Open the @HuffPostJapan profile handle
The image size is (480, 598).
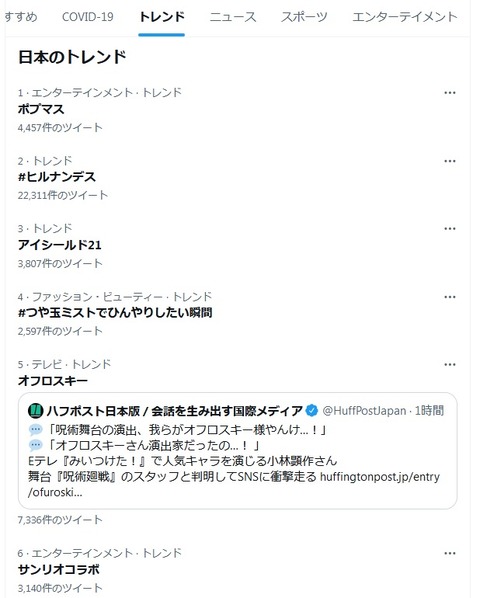pos(364,411)
